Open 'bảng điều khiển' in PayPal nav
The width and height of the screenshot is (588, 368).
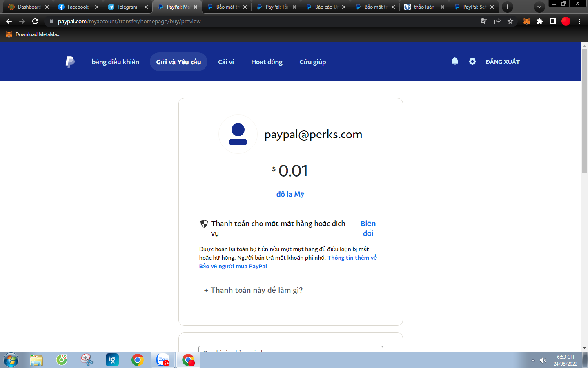(116, 62)
